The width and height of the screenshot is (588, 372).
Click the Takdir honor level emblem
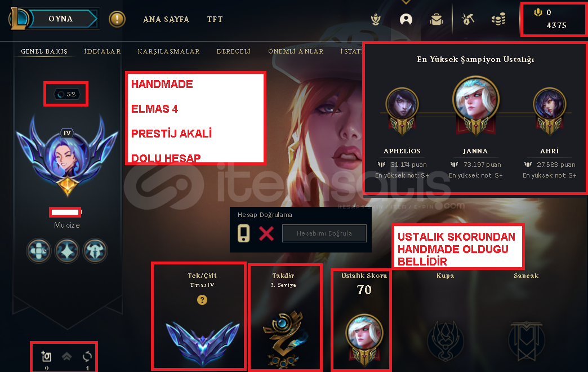[285, 338]
